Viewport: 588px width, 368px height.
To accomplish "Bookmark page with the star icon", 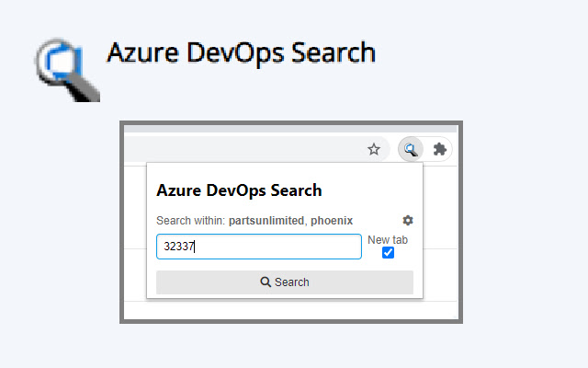I will 374,149.
